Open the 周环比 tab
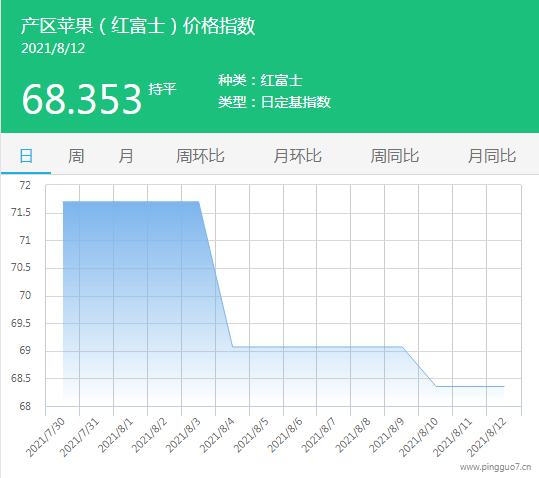Viewport: 539px width, 478px height. 200,156
